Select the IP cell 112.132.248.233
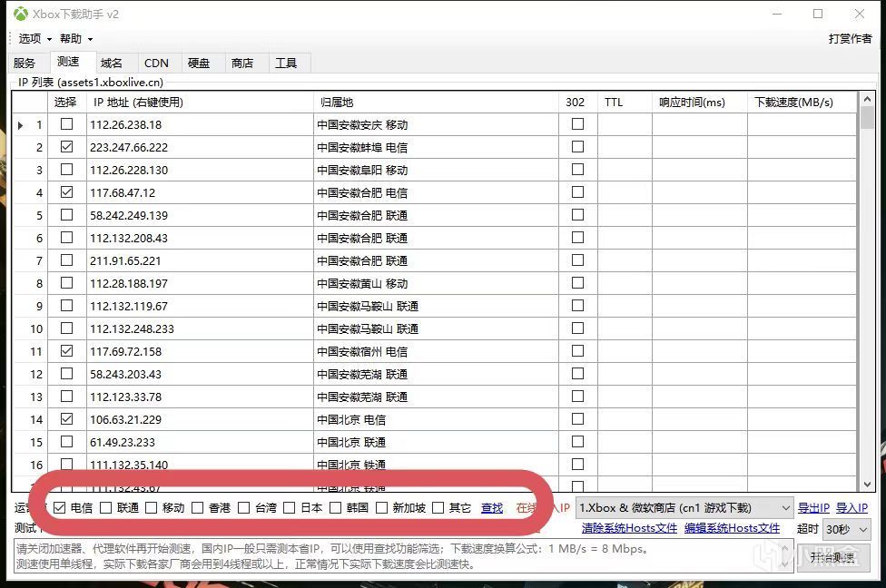 pyautogui.click(x=200, y=328)
